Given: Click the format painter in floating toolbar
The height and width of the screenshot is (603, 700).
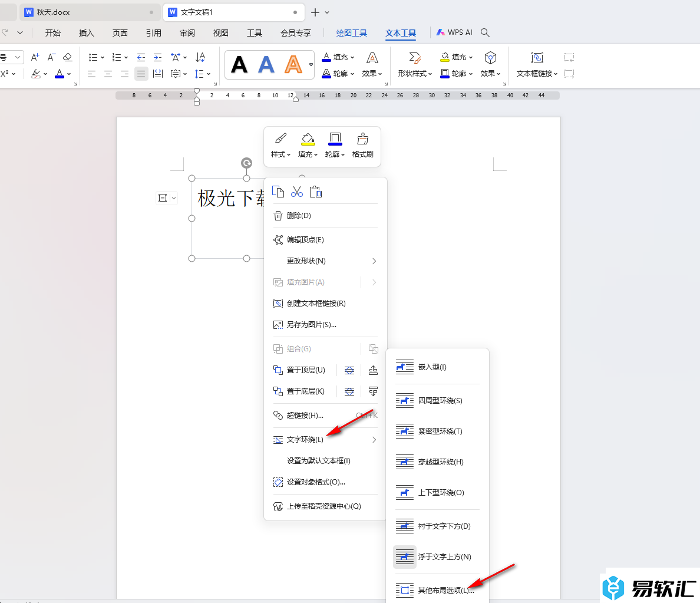Looking at the screenshot, I should coord(362,145).
